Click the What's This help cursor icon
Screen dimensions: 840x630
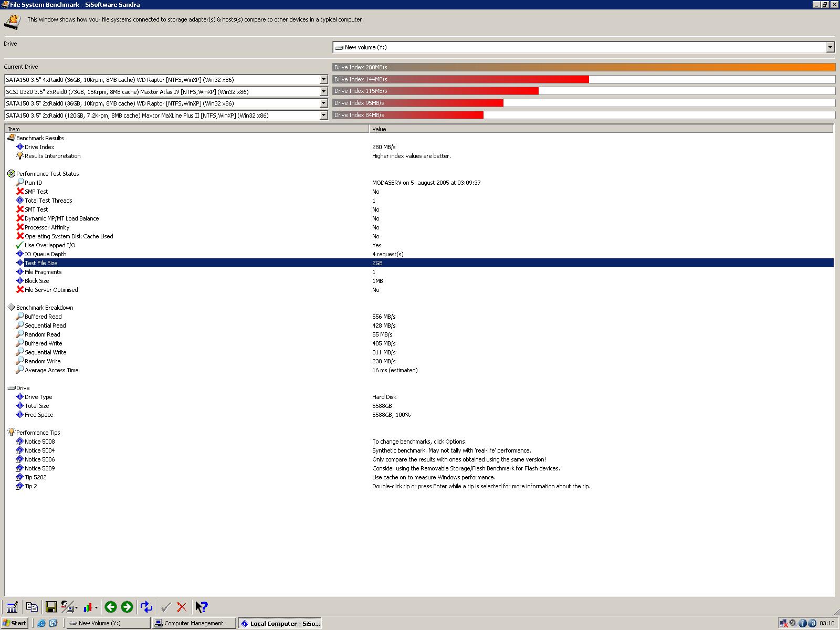click(x=202, y=607)
